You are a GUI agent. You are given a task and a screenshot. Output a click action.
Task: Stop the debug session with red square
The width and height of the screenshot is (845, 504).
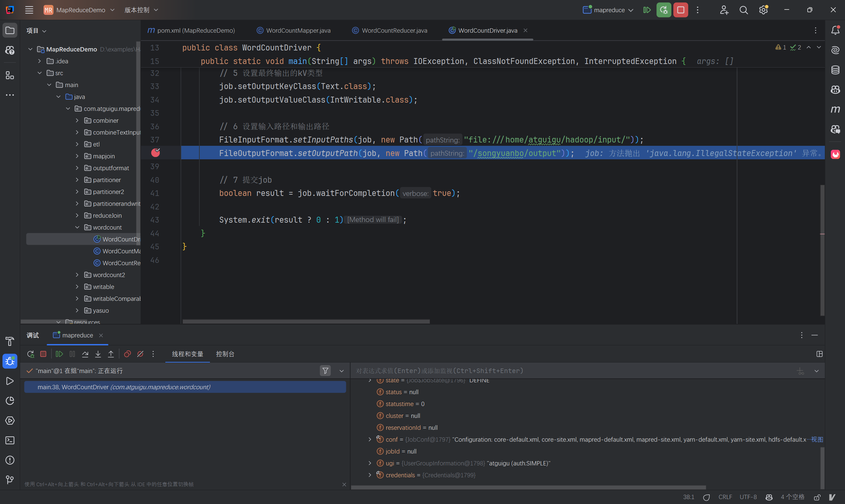point(43,354)
